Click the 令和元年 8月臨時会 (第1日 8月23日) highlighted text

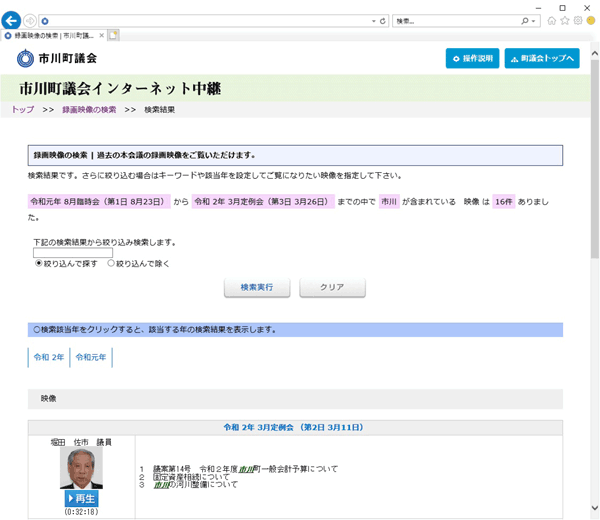coord(99,202)
